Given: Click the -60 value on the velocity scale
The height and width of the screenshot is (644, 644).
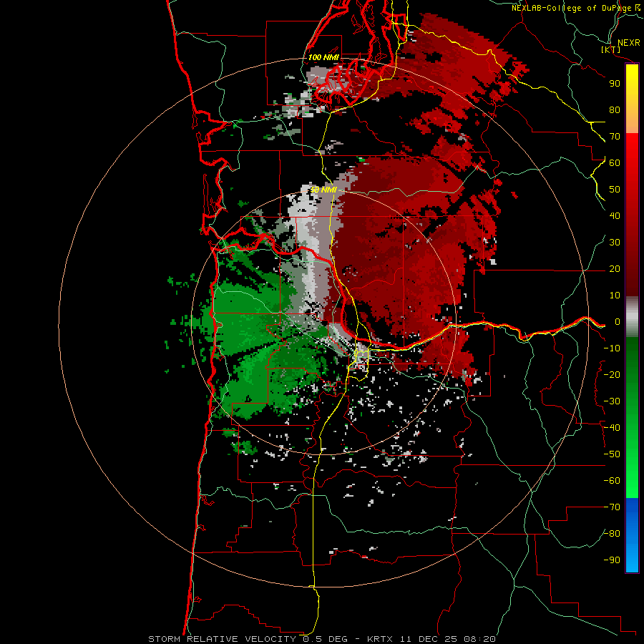Looking at the screenshot, I should 612,481.
